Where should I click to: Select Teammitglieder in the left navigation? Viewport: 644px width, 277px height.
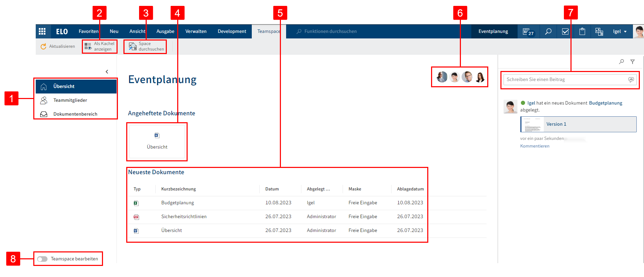[x=70, y=100]
